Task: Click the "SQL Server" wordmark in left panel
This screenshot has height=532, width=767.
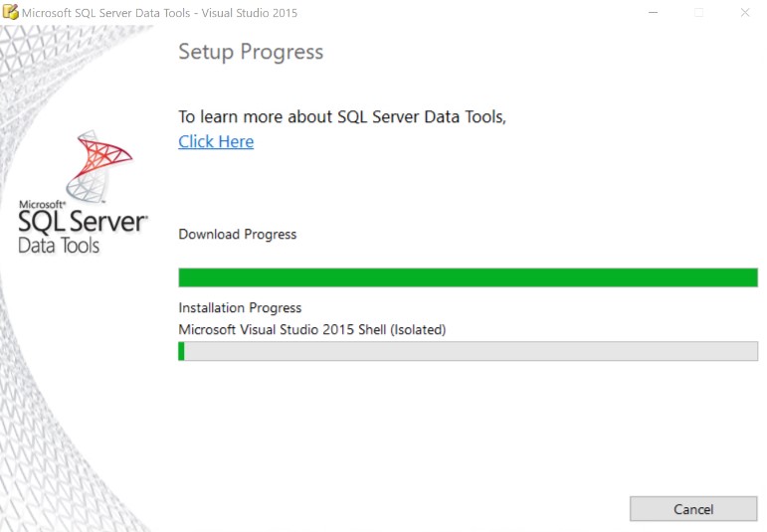Action: pos(83,222)
